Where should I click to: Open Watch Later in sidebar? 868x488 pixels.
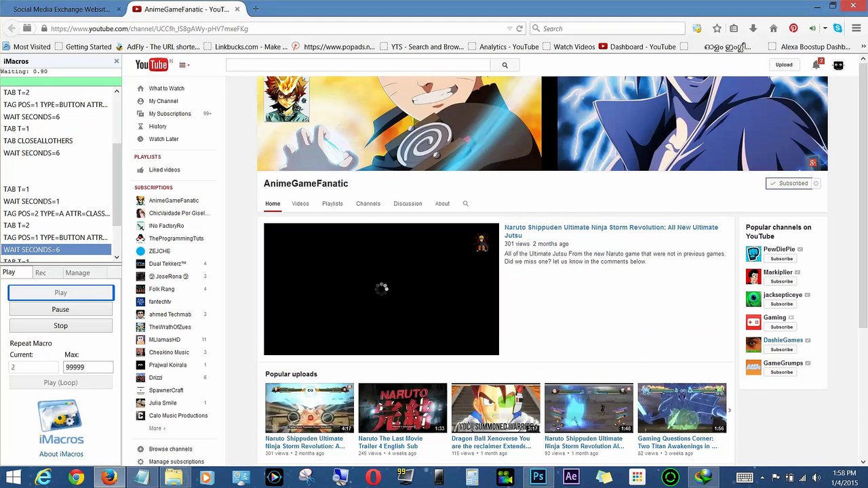click(163, 139)
